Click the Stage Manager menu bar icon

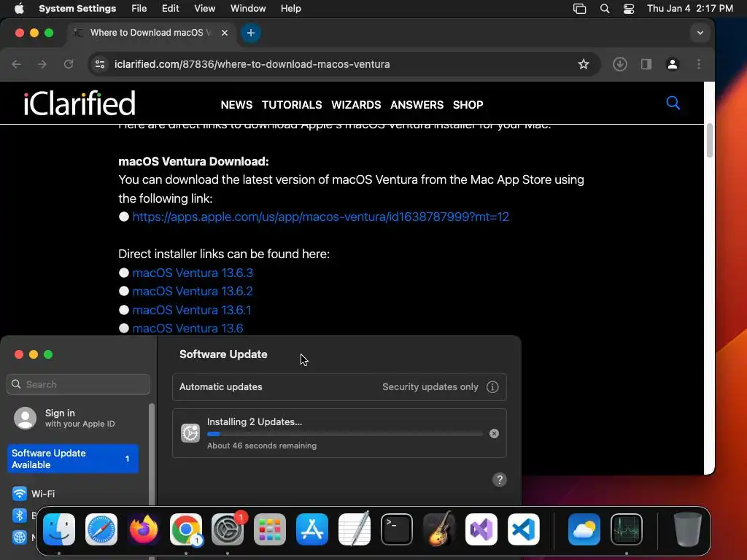point(579,9)
